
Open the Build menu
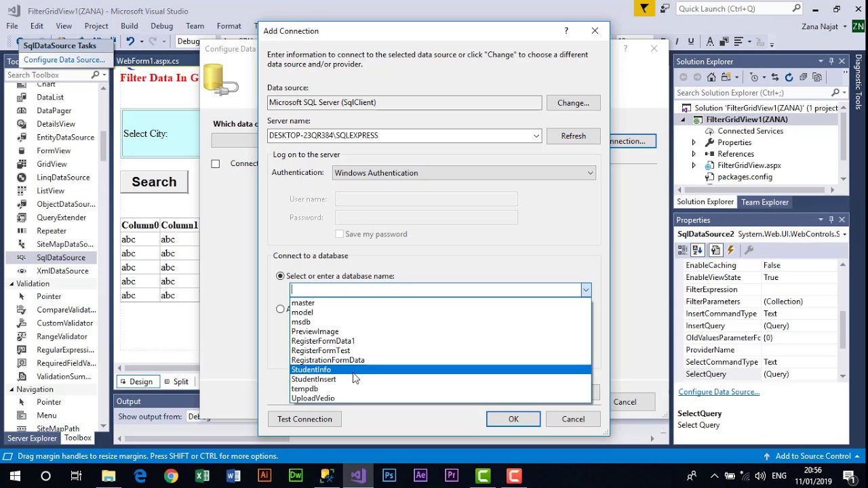(x=129, y=26)
